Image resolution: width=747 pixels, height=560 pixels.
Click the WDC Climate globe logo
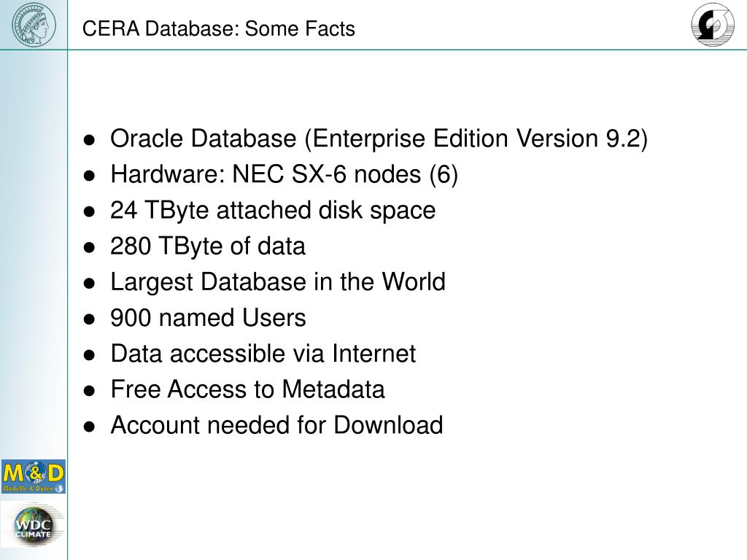point(32,526)
